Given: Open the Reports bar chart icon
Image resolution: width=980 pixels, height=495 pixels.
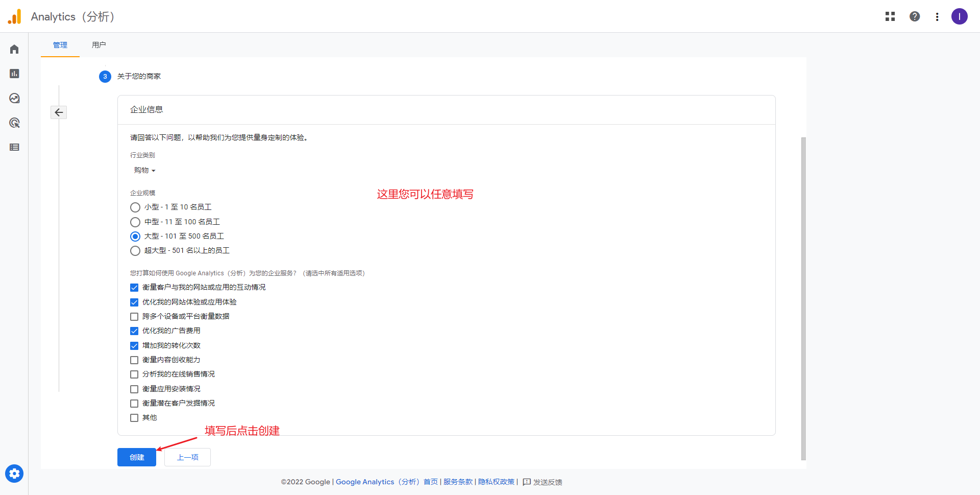Looking at the screenshot, I should [x=14, y=74].
